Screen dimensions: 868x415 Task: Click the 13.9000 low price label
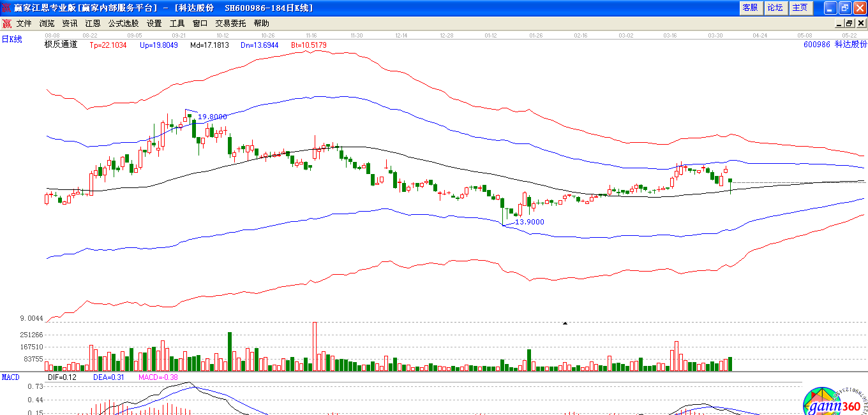coord(530,222)
